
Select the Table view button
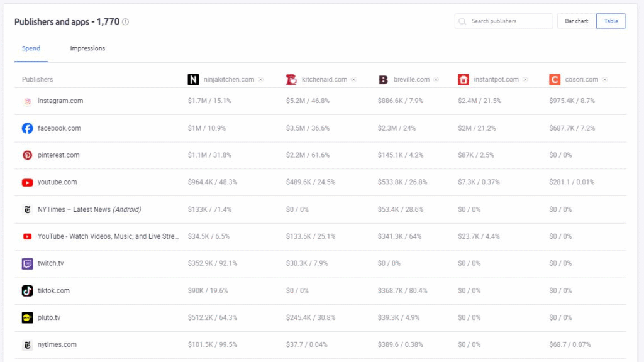[x=611, y=21]
